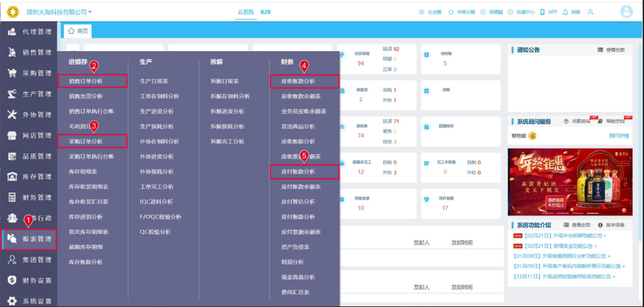Open 充值中心 in the top bar
This screenshot has width=644, height=307.
(x=521, y=12)
